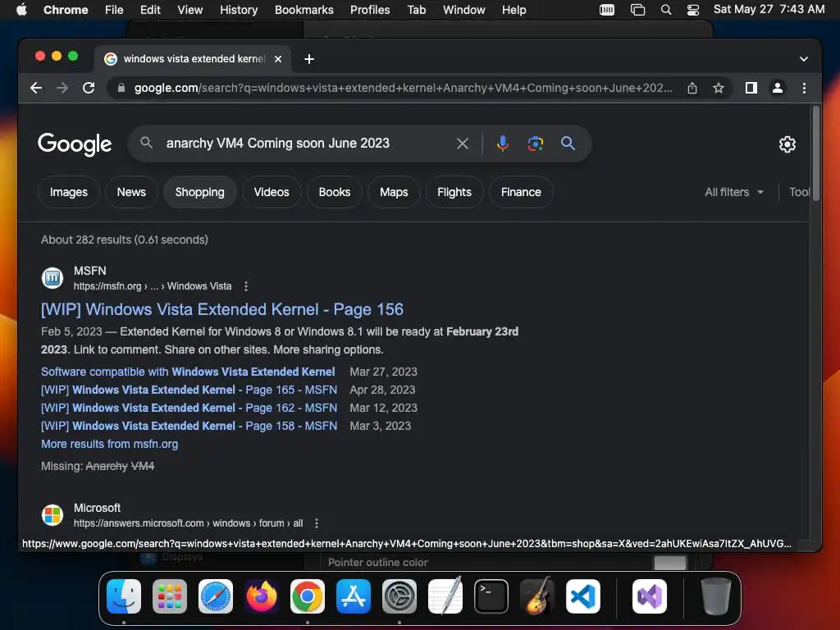Open more options for MSFN result
Viewport: 840px width, 630px height.
(246, 286)
